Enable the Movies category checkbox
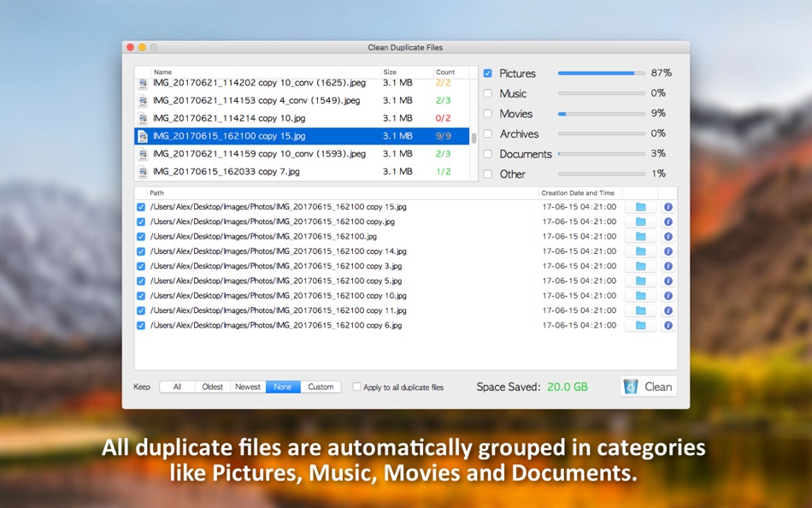Screen dimensions: 812x508 (487, 114)
